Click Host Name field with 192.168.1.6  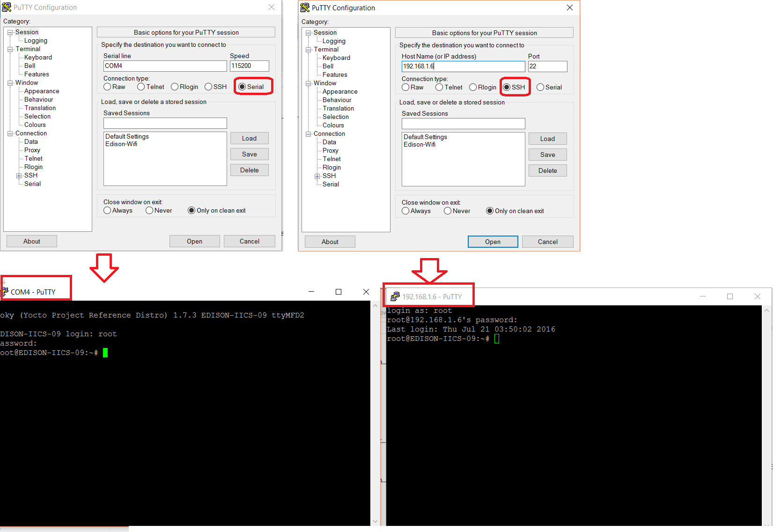464,66
